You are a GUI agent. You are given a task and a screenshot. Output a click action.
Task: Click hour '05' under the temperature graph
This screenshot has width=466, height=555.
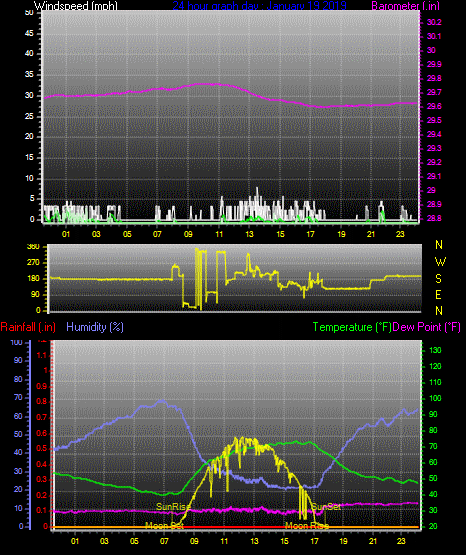pyautogui.click(x=134, y=541)
